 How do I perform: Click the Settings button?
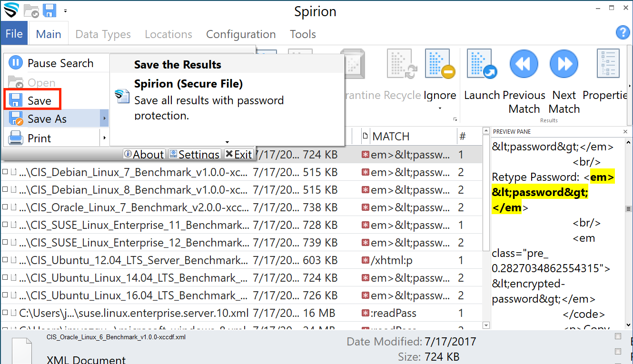pos(194,154)
